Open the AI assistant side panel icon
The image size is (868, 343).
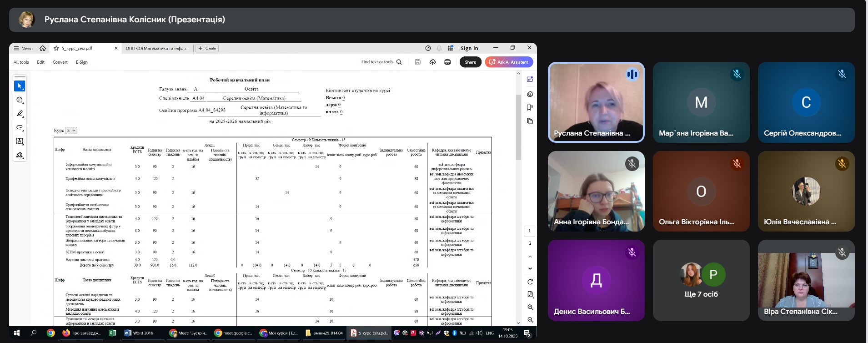click(530, 79)
